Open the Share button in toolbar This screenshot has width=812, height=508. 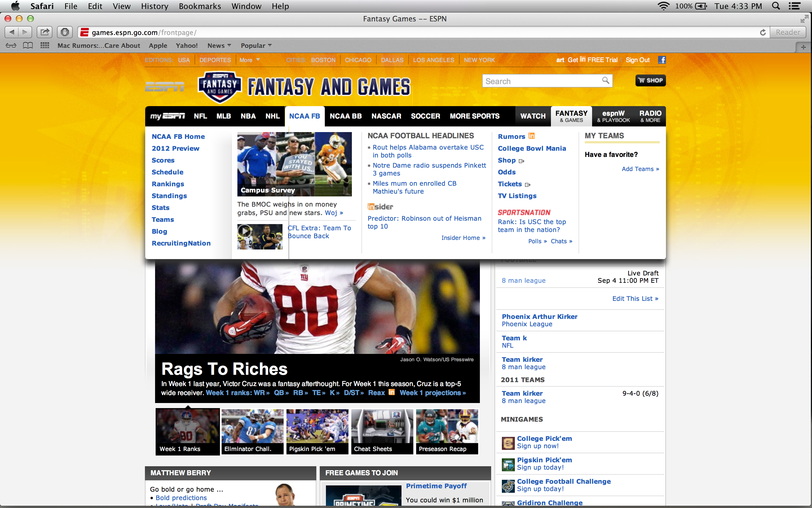45,32
